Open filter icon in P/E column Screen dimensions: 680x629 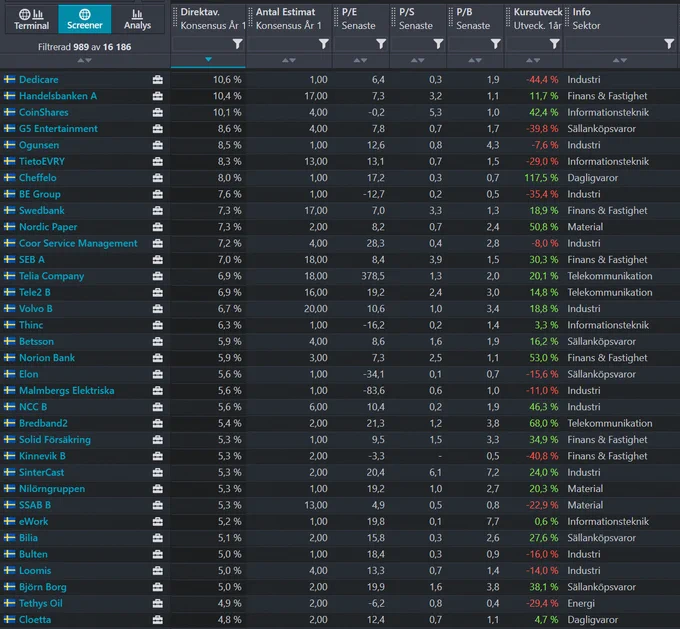(381, 44)
